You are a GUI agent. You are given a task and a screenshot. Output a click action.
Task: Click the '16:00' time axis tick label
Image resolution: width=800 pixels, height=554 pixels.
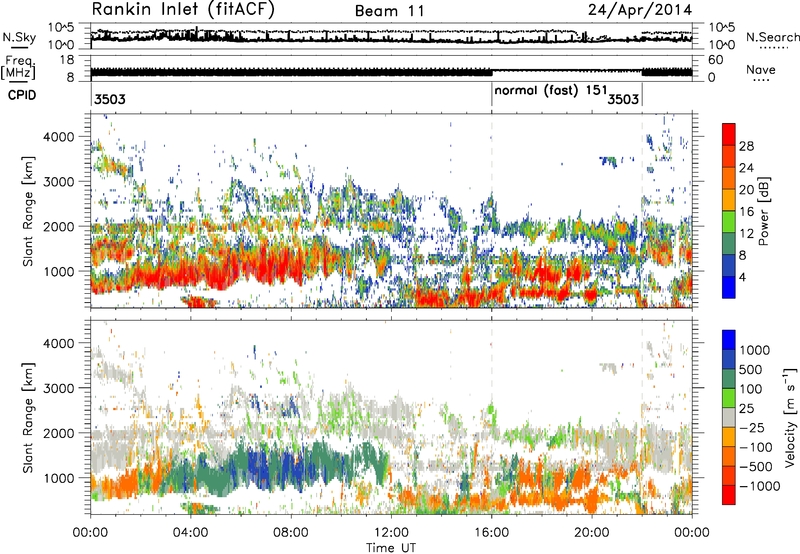492,533
